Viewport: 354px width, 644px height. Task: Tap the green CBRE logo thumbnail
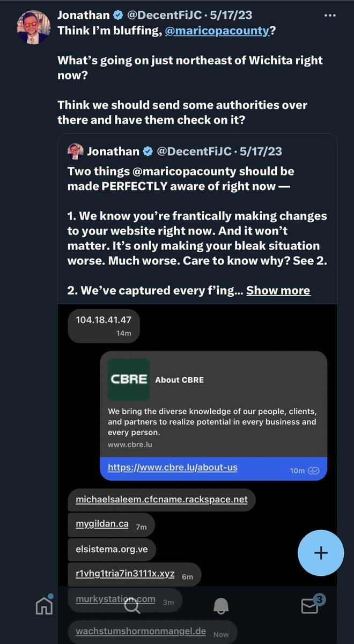(x=129, y=379)
